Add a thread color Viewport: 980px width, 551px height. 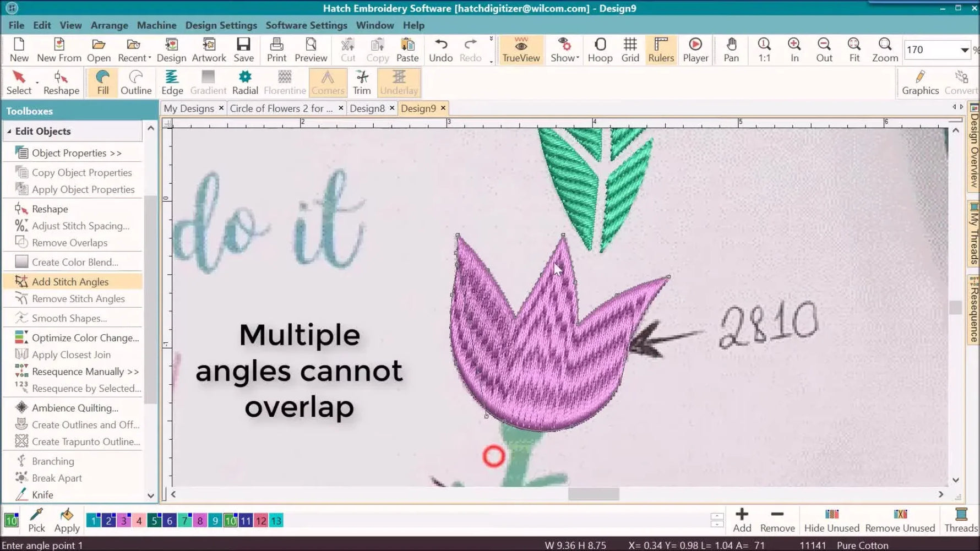742,520
